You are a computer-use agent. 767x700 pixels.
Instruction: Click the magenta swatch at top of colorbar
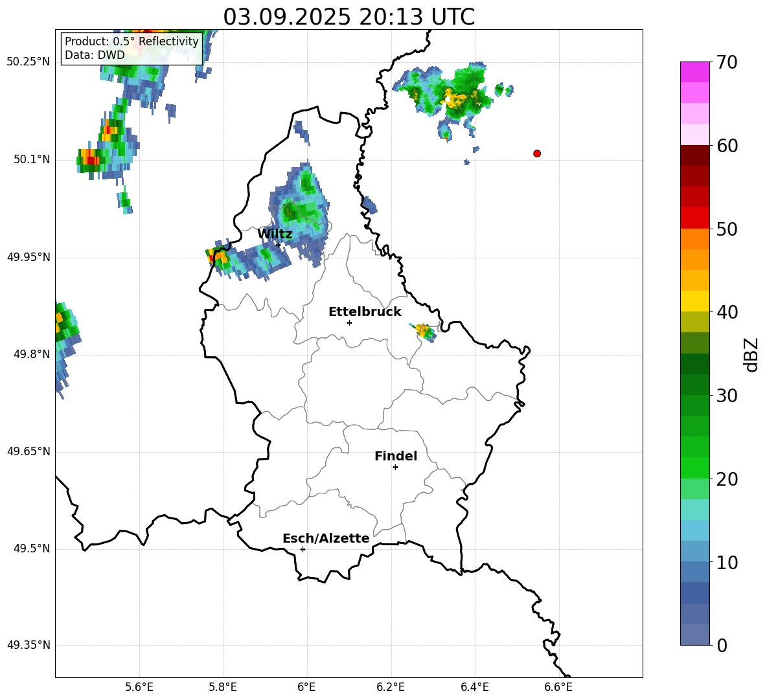click(695, 72)
